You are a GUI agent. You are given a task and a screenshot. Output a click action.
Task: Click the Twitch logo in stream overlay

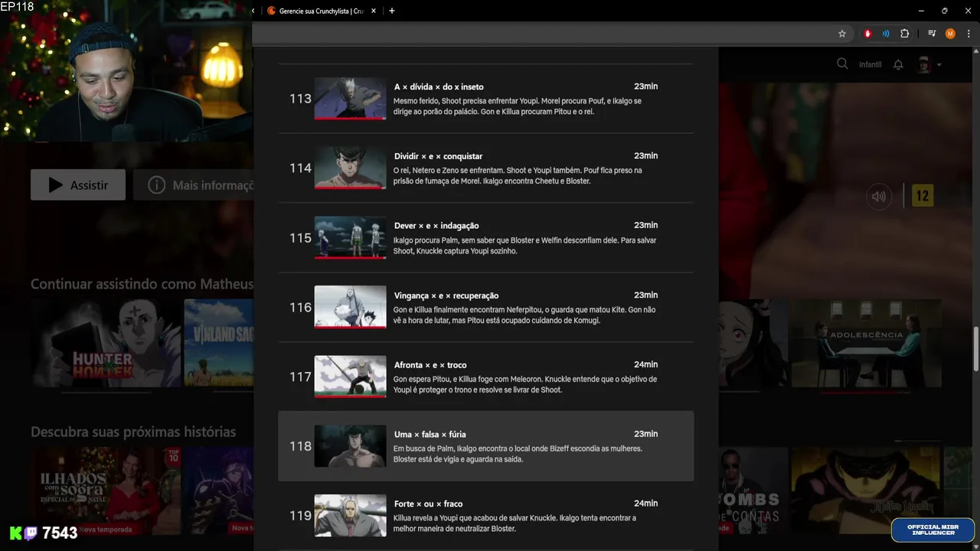(x=31, y=533)
